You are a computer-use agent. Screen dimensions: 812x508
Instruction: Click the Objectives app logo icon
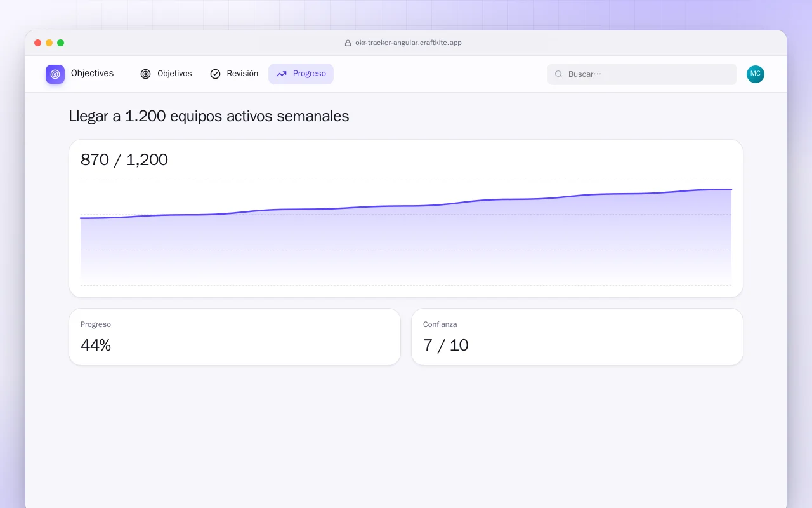[x=55, y=74]
